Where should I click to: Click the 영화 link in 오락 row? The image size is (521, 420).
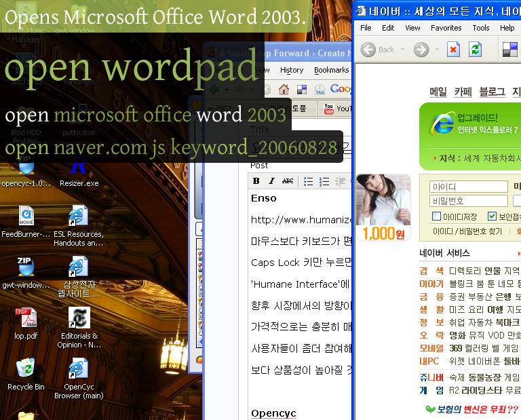457,335
